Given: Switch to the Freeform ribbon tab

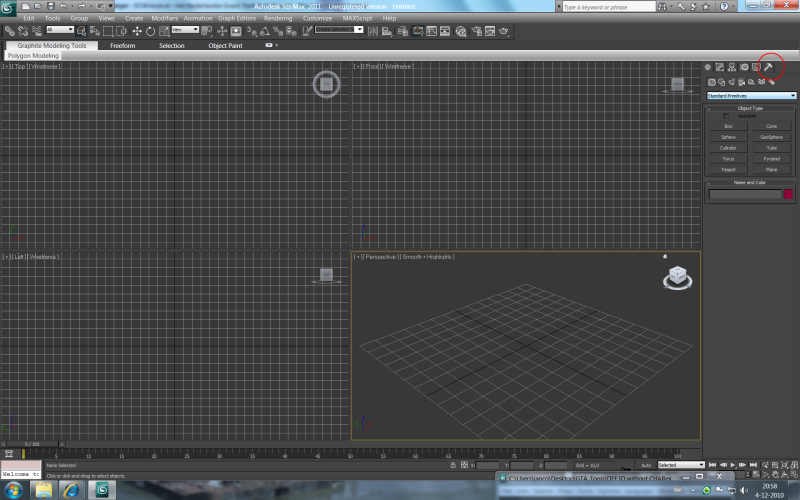Looking at the screenshot, I should [x=122, y=45].
